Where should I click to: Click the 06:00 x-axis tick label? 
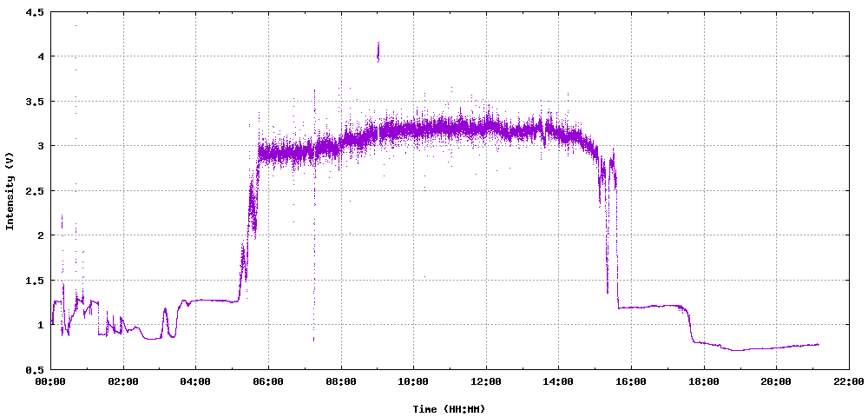[268, 381]
